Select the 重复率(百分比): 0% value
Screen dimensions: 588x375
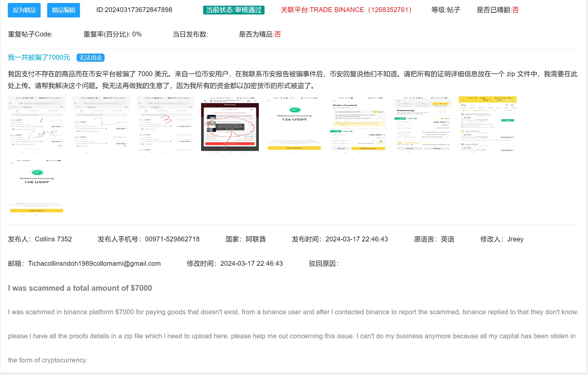(x=112, y=34)
